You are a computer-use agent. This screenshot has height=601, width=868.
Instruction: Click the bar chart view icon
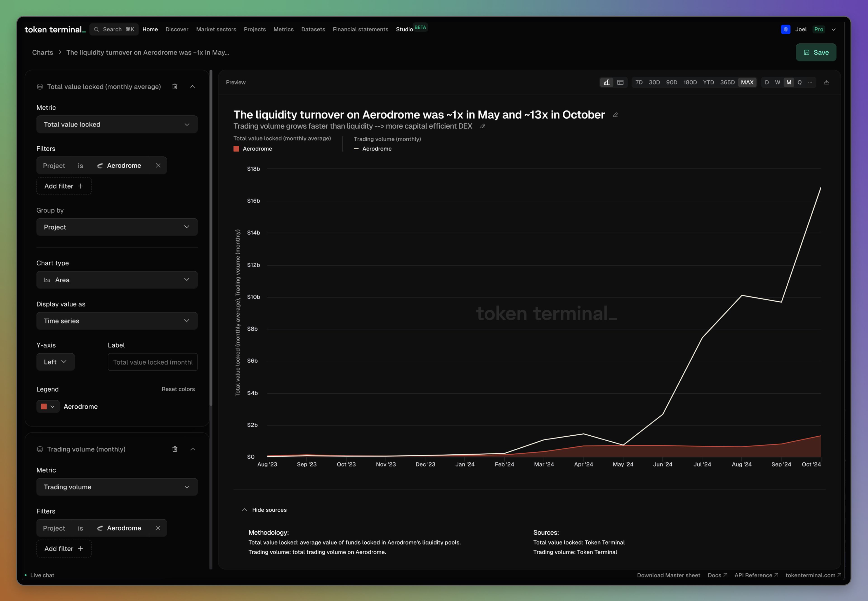pyautogui.click(x=606, y=82)
